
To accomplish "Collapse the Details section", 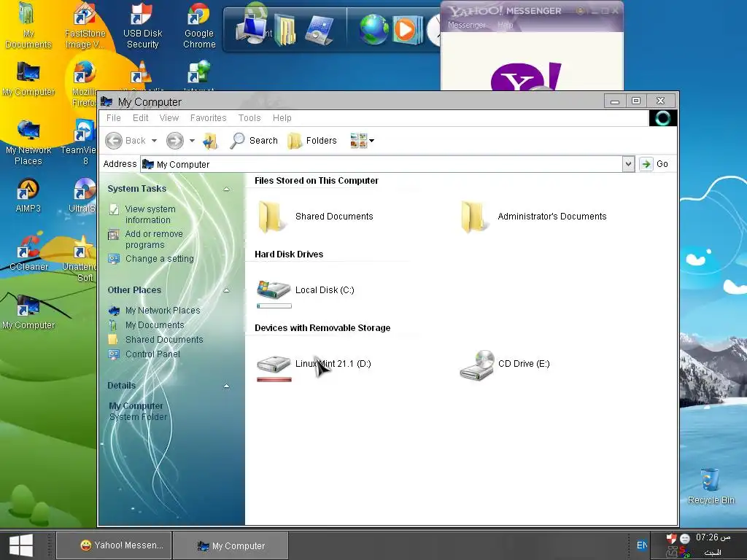I will click(227, 386).
